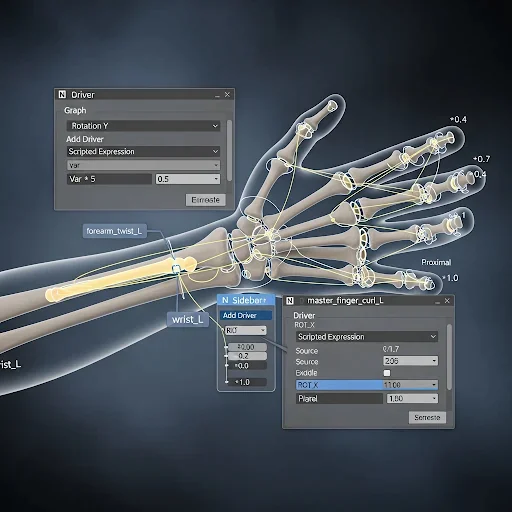Click the Erreste button in Driver panel
The image size is (512, 512).
point(205,200)
